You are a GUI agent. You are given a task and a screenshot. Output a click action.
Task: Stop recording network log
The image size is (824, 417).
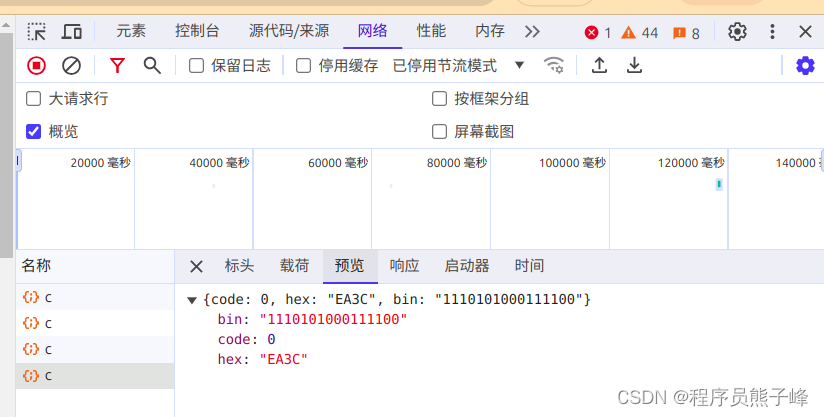click(37, 66)
